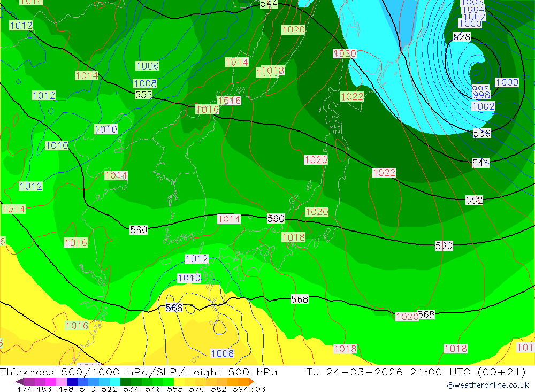Image resolution: width=535 pixels, height=392 pixels.
Task: Click the 560 label next to the red 1014
Action: tap(276, 218)
